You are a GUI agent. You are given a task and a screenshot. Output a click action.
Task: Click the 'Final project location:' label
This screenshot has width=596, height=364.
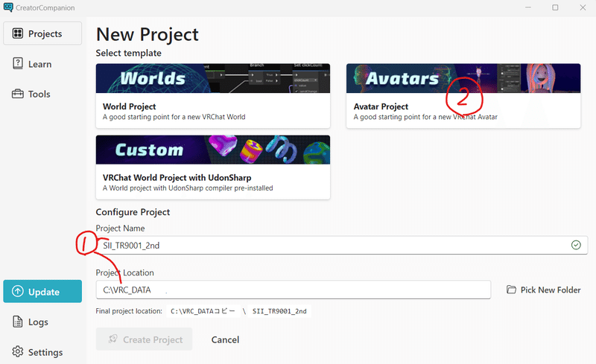tap(129, 311)
